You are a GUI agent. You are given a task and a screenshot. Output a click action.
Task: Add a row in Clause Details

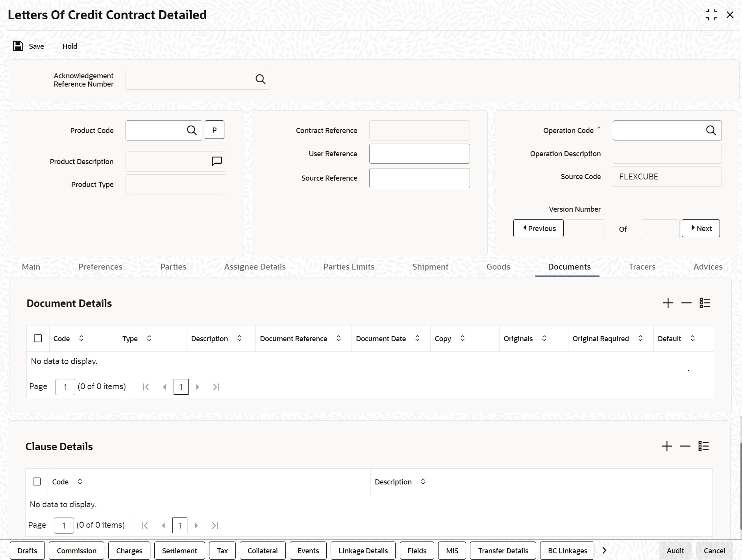tap(667, 446)
